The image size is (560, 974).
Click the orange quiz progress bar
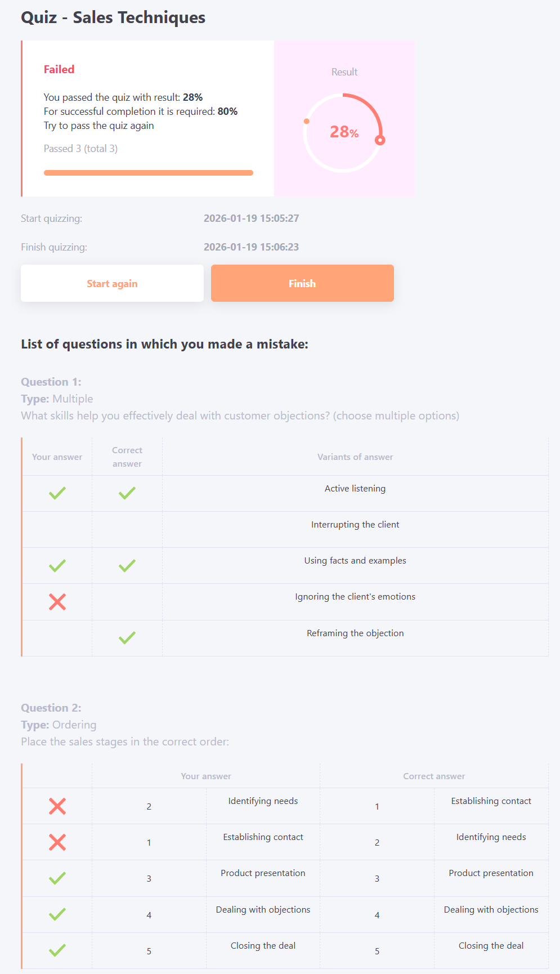[149, 173]
